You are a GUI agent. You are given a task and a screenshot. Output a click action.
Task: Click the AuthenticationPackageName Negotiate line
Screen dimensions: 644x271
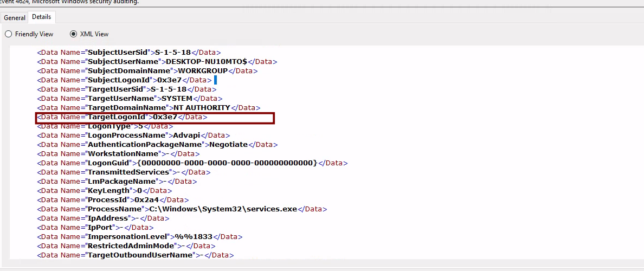(157, 145)
